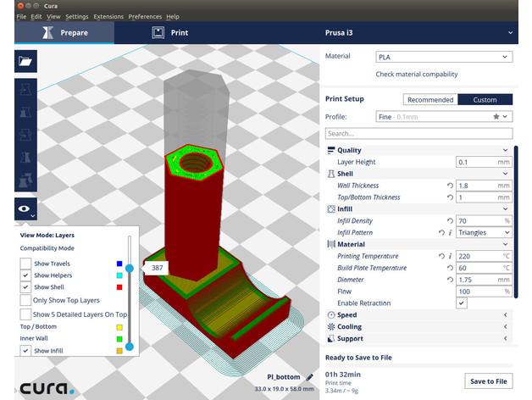Reset Infill Density with its revert icon
The width and height of the screenshot is (532, 400).
click(x=450, y=220)
